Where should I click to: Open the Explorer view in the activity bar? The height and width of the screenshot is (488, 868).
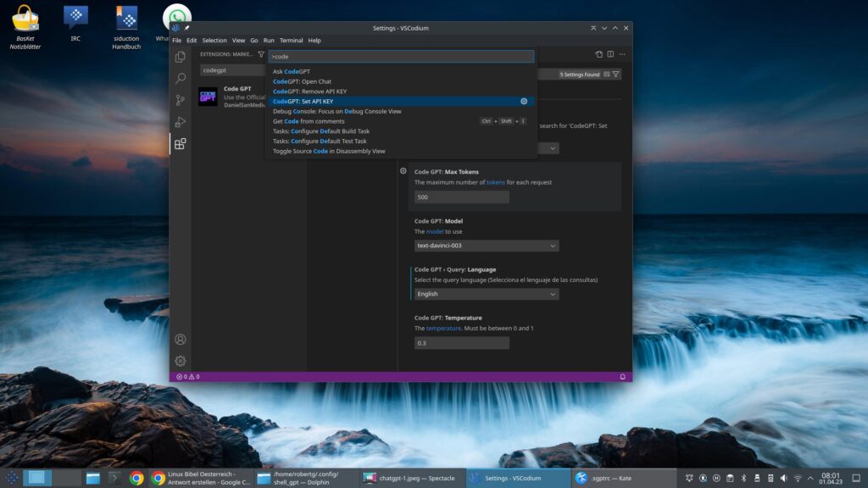coord(180,57)
